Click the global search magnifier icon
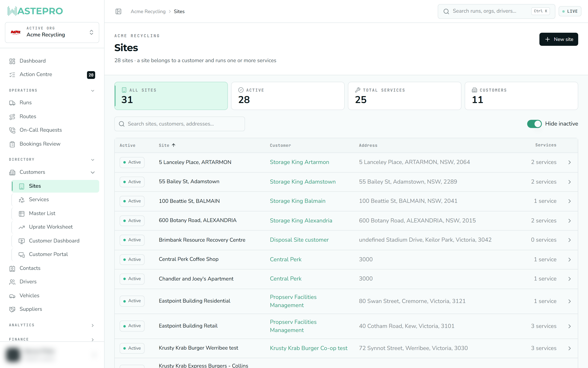The image size is (588, 368). point(446,11)
